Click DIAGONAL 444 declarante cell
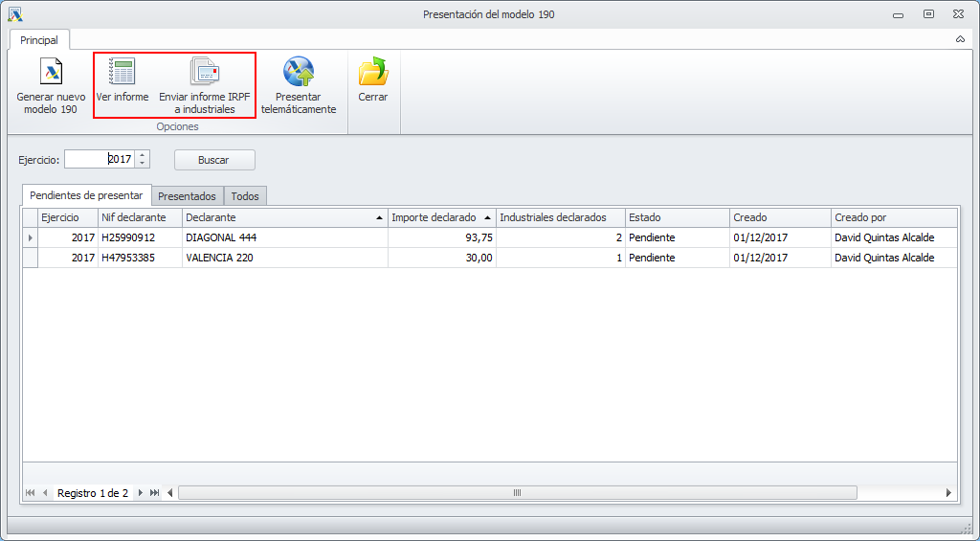 click(285, 237)
